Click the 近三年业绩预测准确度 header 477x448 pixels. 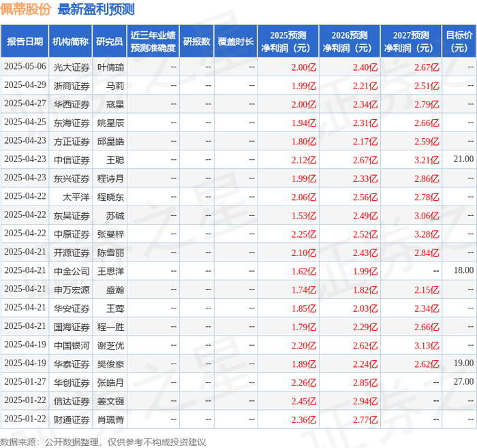click(153, 42)
